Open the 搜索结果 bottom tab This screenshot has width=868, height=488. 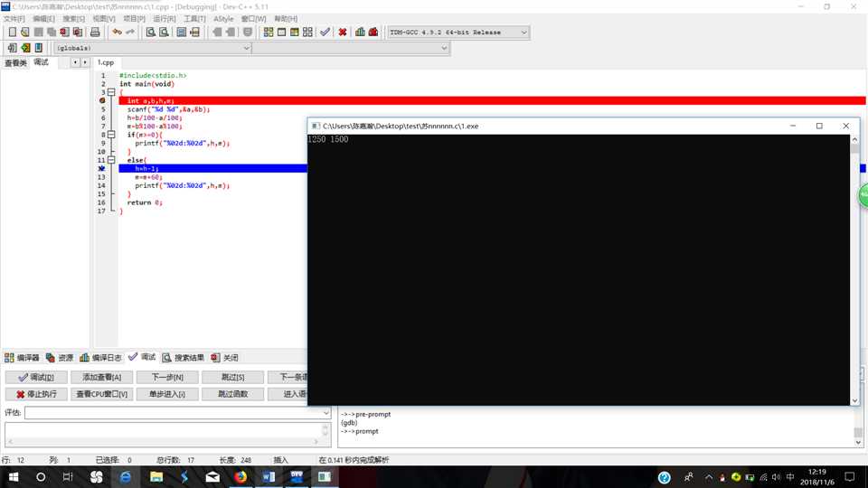(x=184, y=358)
